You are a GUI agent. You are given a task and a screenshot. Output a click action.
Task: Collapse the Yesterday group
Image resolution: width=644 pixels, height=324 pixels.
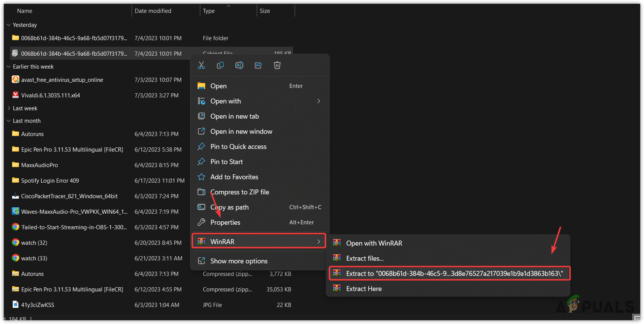pos(9,25)
